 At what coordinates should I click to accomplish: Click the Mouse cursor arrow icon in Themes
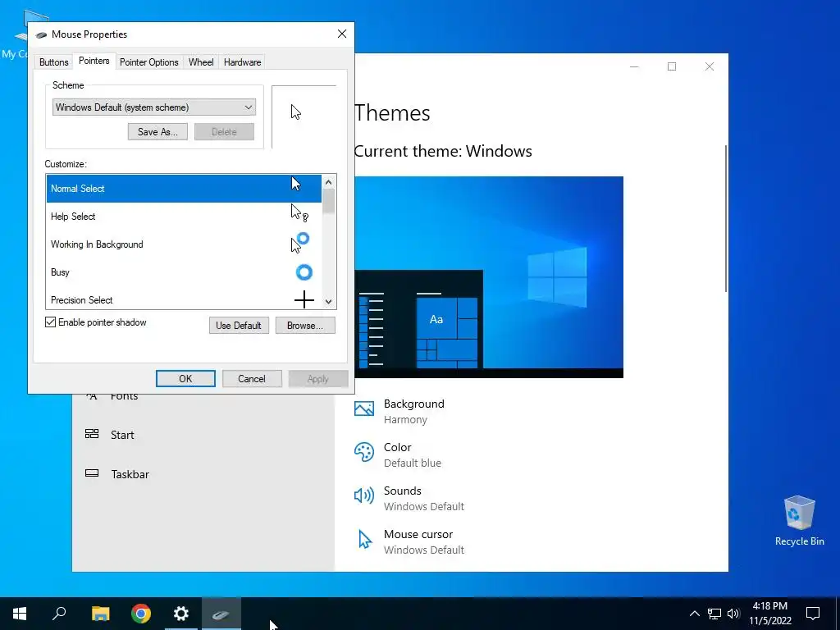365,540
